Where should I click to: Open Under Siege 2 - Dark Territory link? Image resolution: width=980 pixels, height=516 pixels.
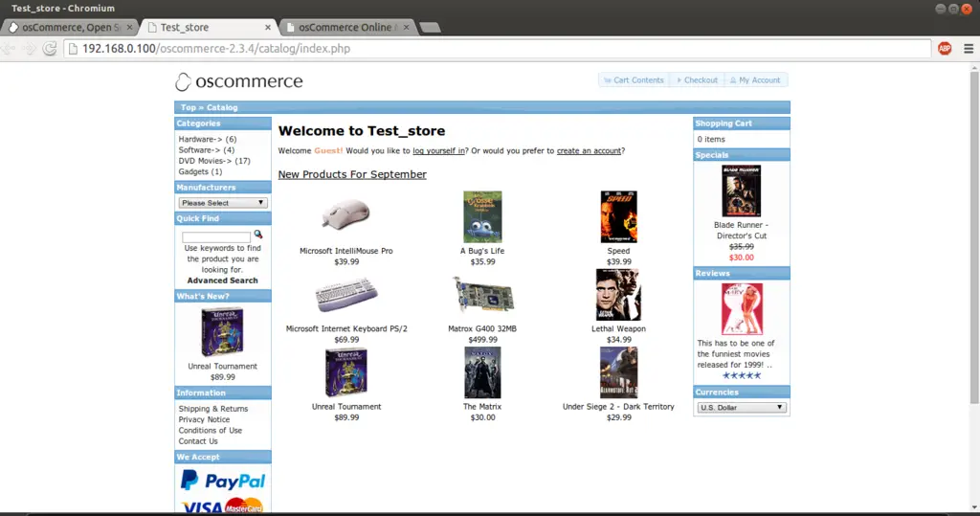click(x=618, y=407)
